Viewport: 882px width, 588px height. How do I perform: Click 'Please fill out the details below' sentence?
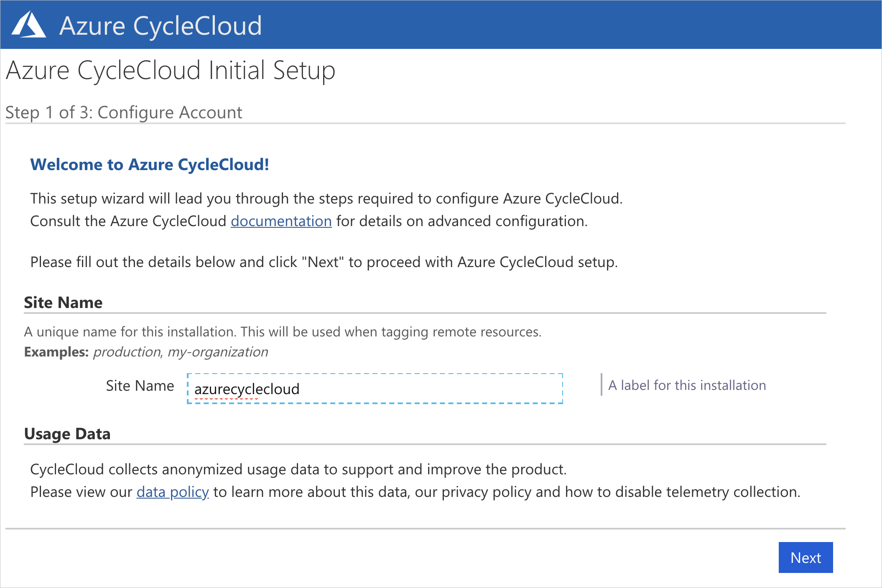tap(324, 262)
